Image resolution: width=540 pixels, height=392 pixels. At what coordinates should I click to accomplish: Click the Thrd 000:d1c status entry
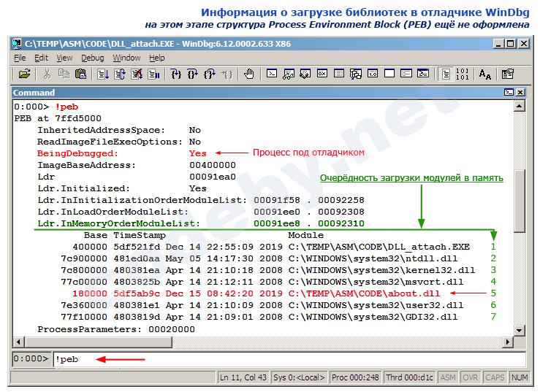409,377
